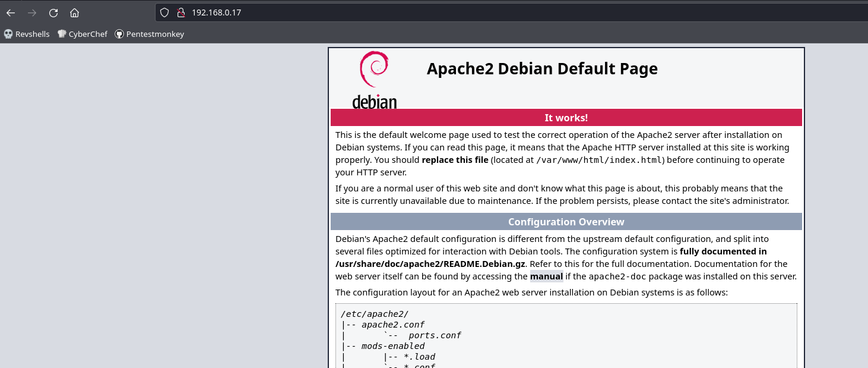Click the Pentestmonkey GitHub favicon

(119, 34)
